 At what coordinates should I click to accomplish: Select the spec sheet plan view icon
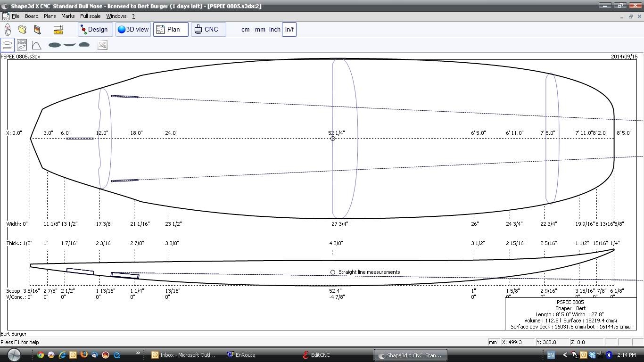pyautogui.click(x=22, y=45)
